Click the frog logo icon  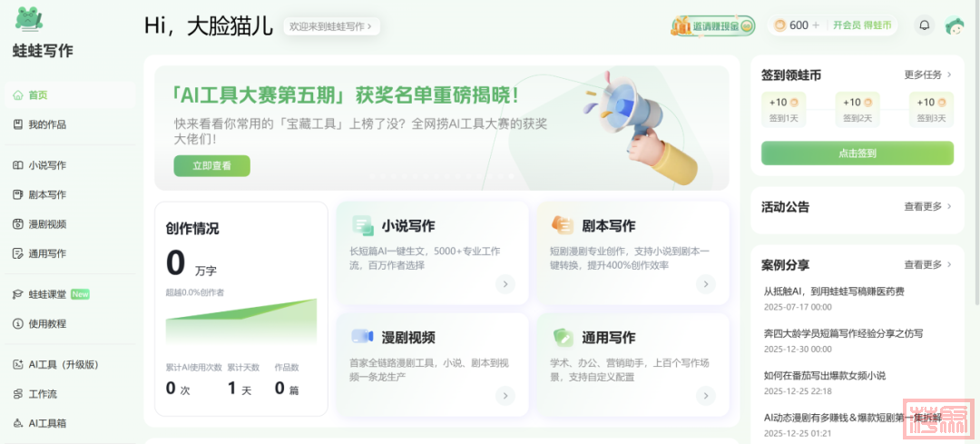[29, 19]
